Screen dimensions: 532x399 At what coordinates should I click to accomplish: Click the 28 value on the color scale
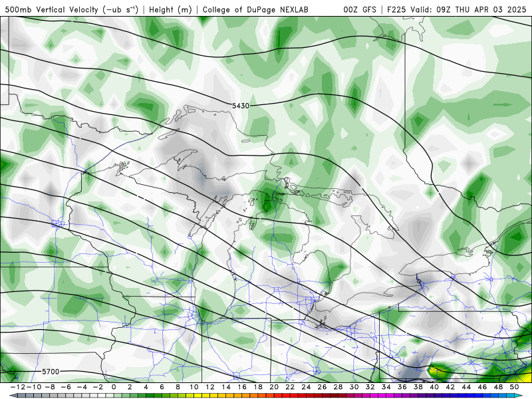pos(338,387)
